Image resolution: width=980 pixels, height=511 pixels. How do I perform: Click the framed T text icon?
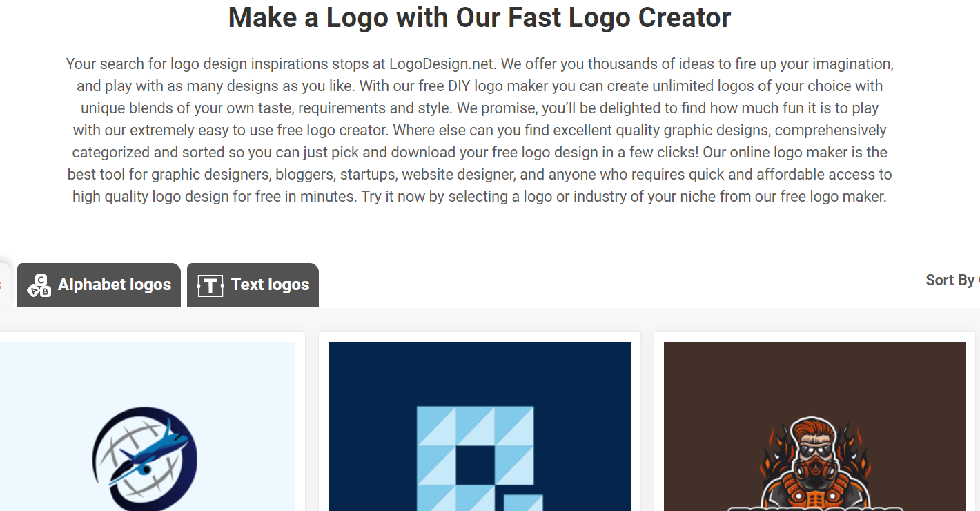point(210,285)
